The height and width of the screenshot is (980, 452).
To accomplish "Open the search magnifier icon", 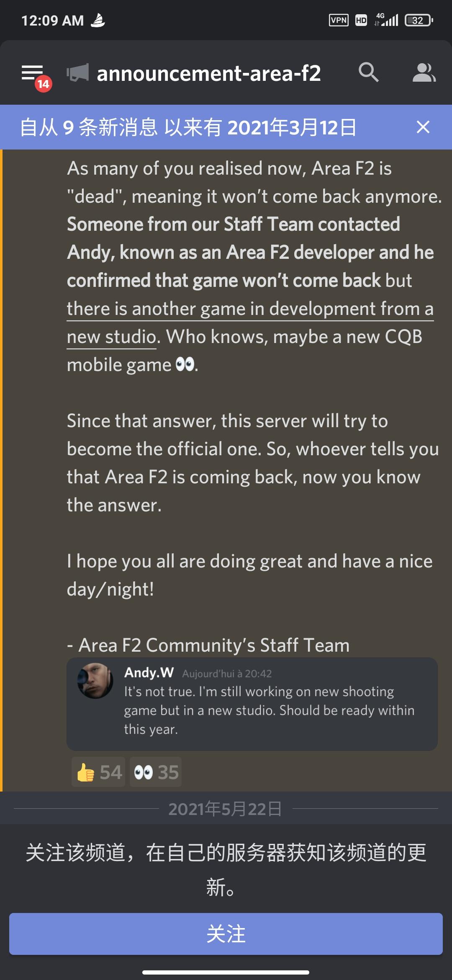I will point(368,72).
